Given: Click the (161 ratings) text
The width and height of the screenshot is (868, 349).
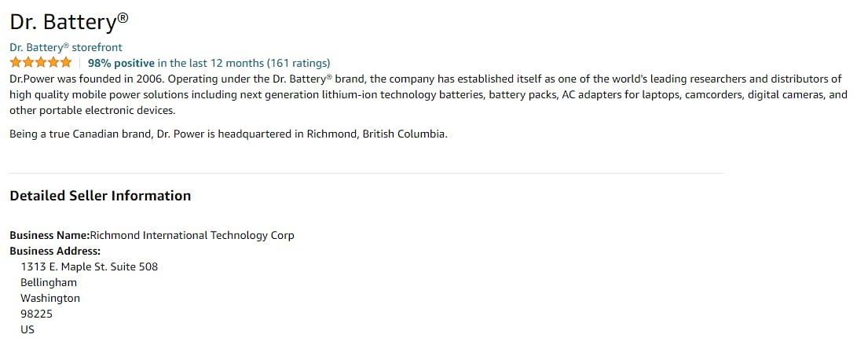Looking at the screenshot, I should coord(298,63).
